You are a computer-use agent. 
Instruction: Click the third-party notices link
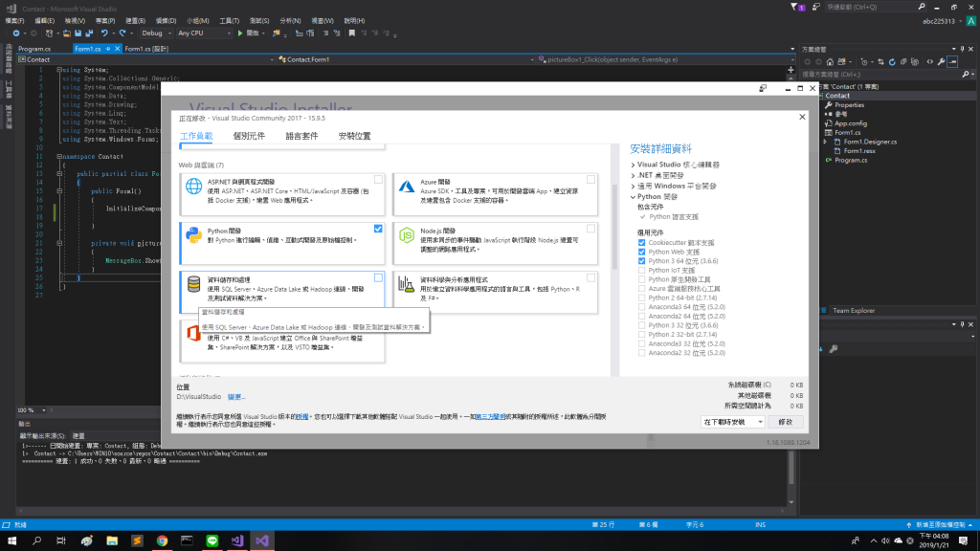pyautogui.click(x=490, y=417)
